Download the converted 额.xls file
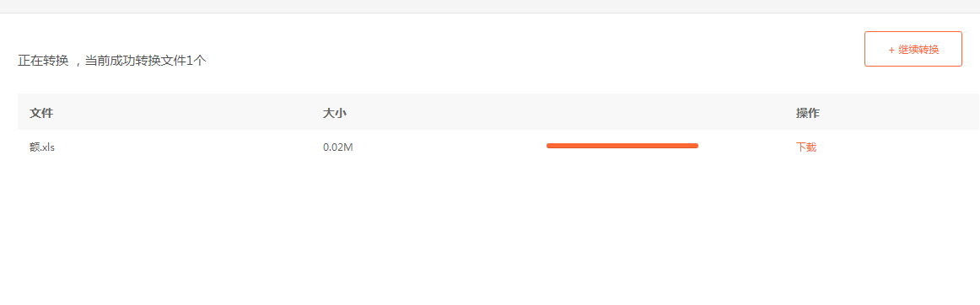Screen dimensions: 980x305 [806, 147]
